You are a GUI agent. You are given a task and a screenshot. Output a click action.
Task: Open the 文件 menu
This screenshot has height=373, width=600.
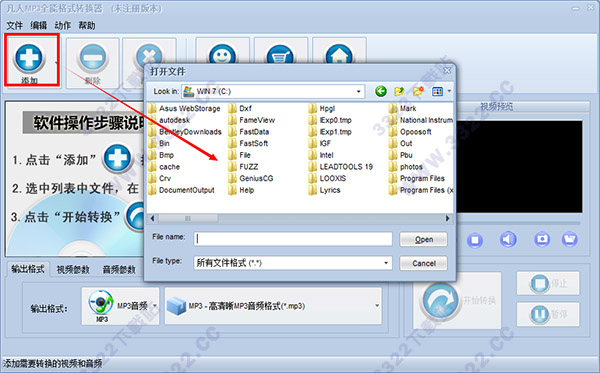pyautogui.click(x=15, y=26)
